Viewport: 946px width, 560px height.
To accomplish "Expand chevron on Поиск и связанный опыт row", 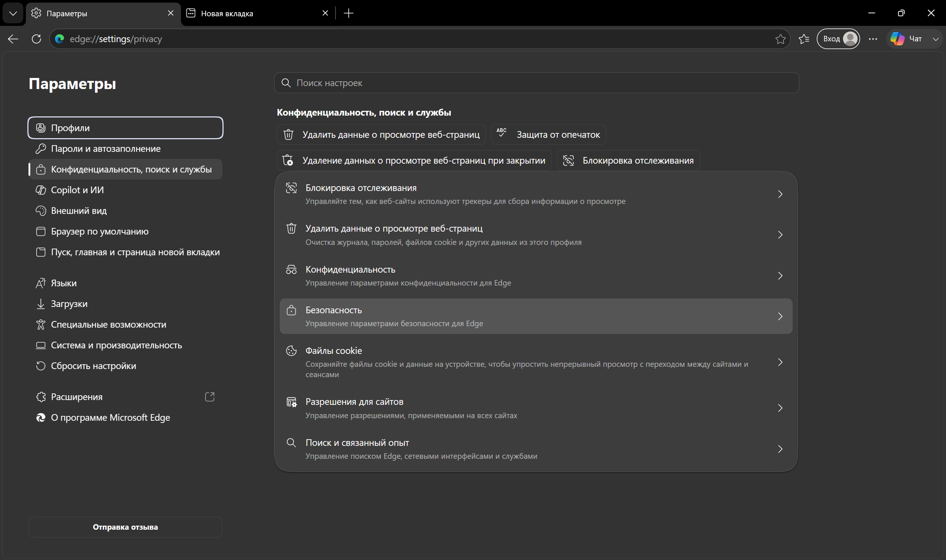I will 780,449.
